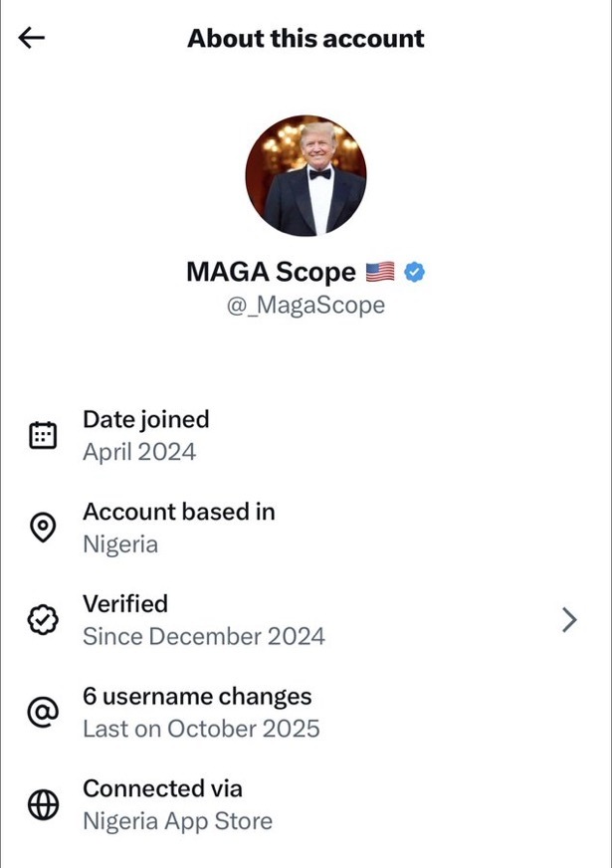This screenshot has width=612, height=868.
Task: Select the MAGA Scope display name
Action: [x=271, y=271]
